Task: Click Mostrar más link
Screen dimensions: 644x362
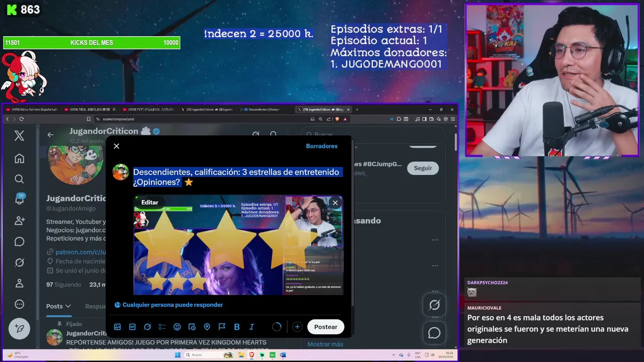Action: (x=325, y=344)
